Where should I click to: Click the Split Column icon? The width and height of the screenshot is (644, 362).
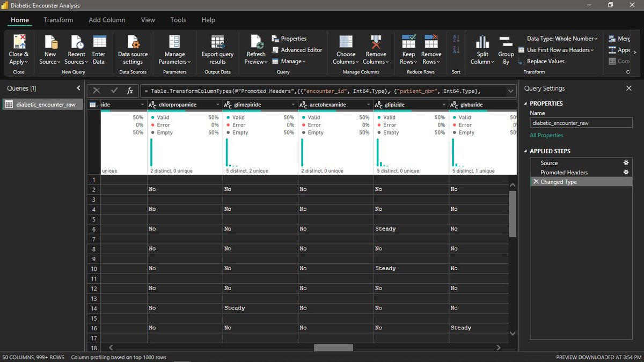pyautogui.click(x=482, y=42)
